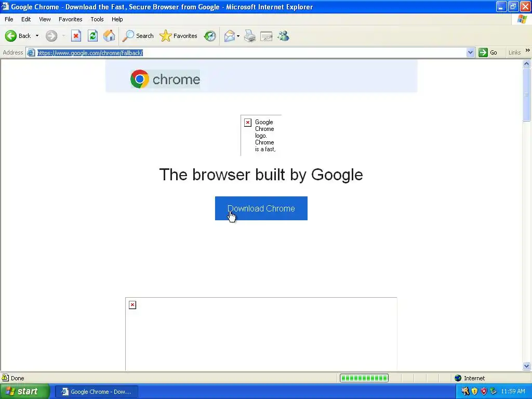Image resolution: width=532 pixels, height=399 pixels.
Task: Click the Windows flag logo in the menu bar
Action: pos(522,19)
